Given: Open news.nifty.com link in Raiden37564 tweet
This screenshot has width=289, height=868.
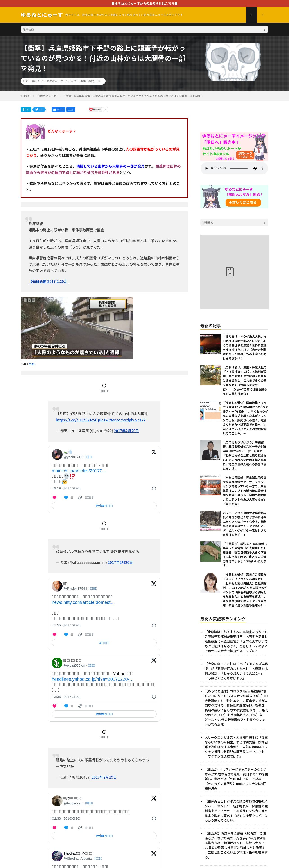Looking at the screenshot, I should click(83, 602).
